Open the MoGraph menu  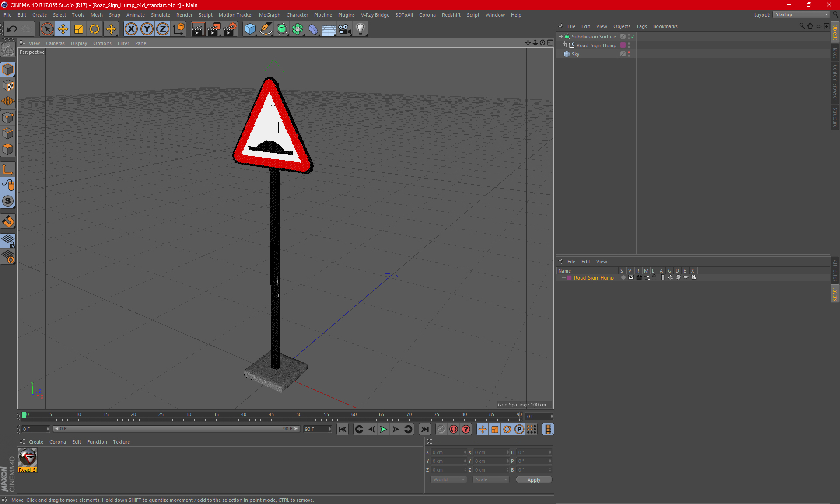click(x=269, y=15)
